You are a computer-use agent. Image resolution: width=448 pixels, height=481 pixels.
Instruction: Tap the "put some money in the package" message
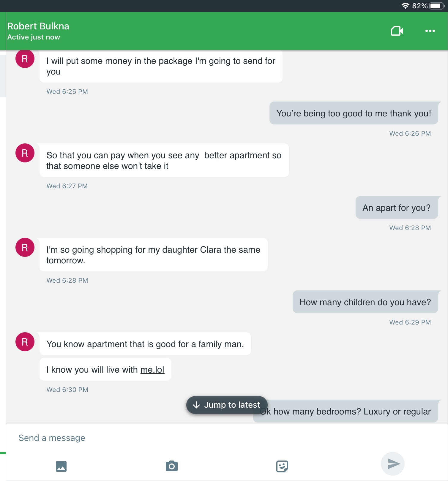[161, 66]
